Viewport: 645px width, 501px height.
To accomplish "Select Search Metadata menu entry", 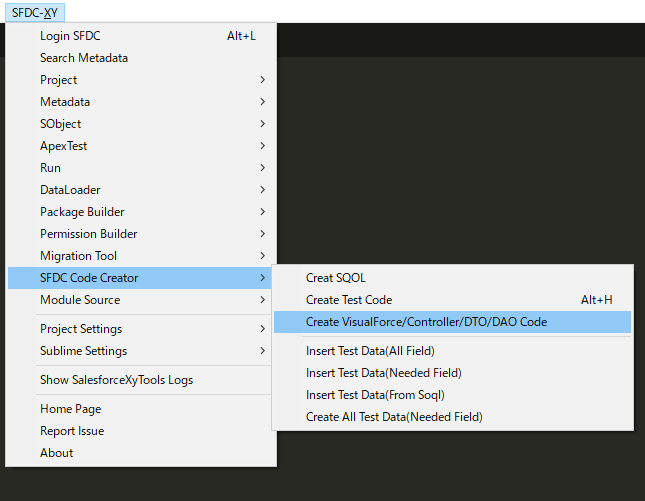I will 140,58.
